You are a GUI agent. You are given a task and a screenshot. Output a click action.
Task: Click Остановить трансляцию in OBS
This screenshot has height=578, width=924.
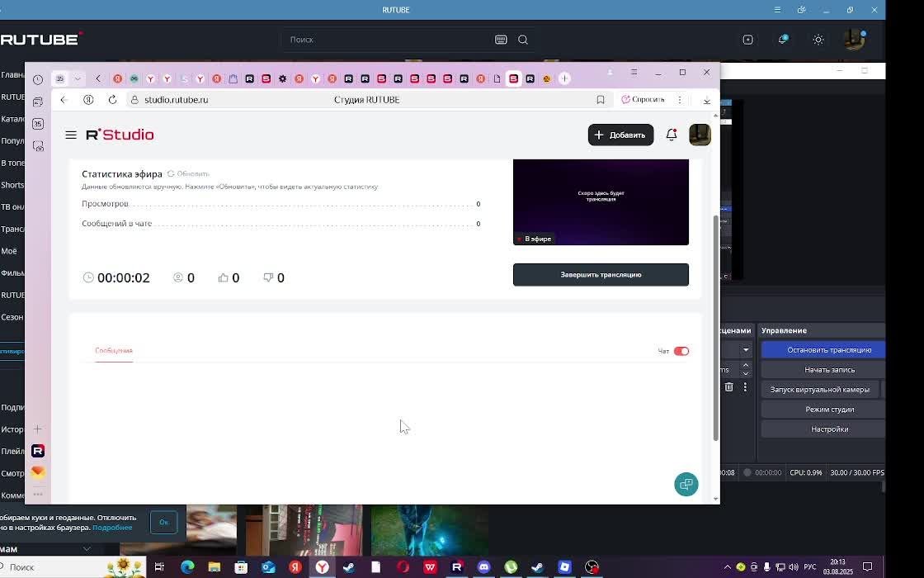click(x=824, y=350)
